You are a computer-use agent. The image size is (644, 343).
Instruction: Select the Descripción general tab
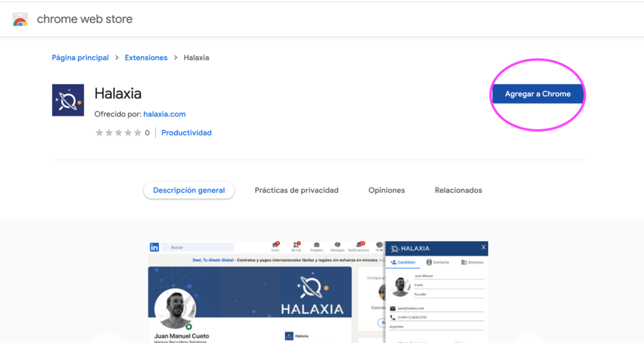pyautogui.click(x=189, y=190)
